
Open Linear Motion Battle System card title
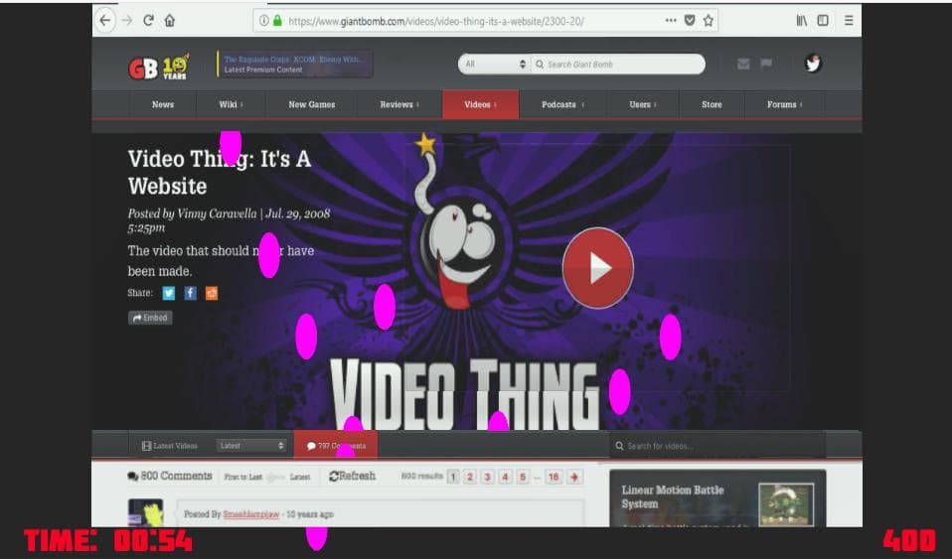(x=673, y=496)
